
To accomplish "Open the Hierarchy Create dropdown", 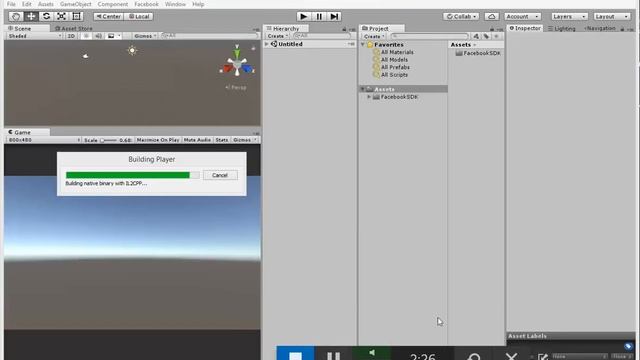I will coord(278,36).
